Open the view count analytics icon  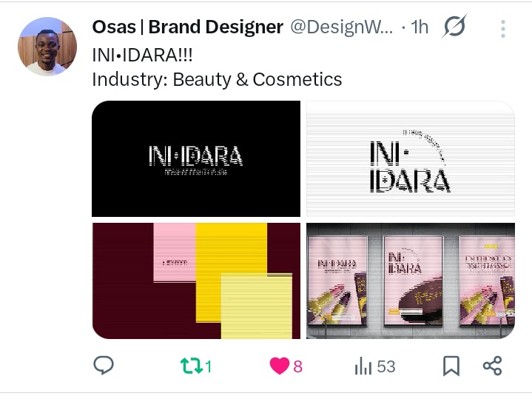click(363, 366)
